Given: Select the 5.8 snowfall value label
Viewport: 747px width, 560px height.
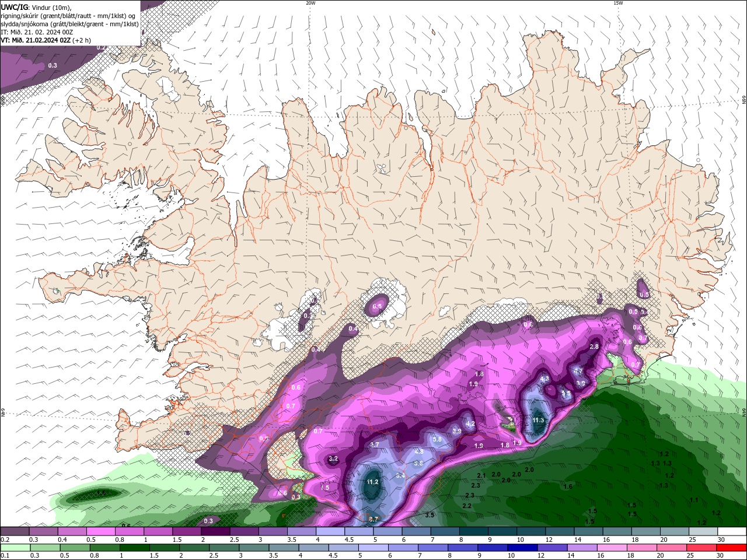Looking at the screenshot, I should click(x=437, y=439).
